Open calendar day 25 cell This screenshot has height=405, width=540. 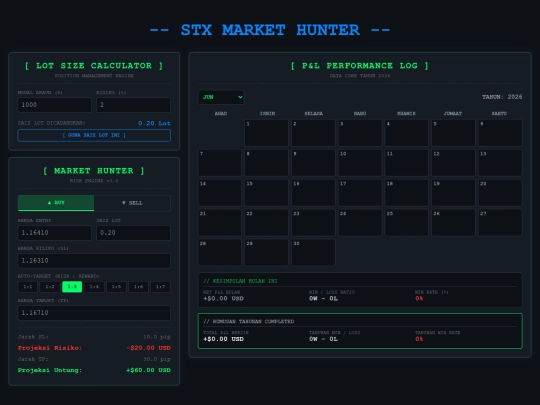[x=407, y=223]
